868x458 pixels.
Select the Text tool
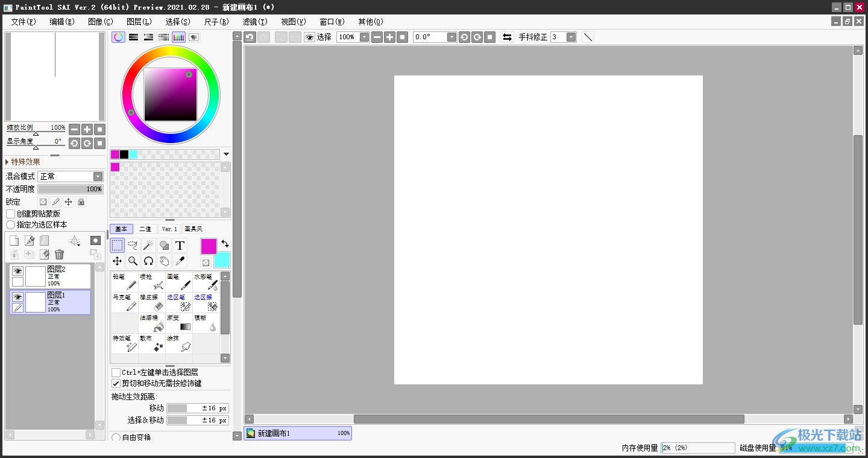pyautogui.click(x=180, y=245)
